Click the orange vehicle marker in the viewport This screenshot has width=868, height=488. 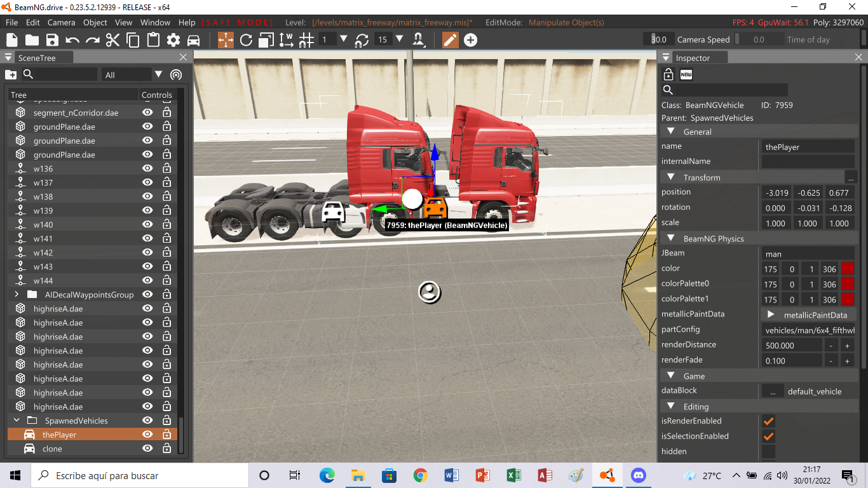435,208
